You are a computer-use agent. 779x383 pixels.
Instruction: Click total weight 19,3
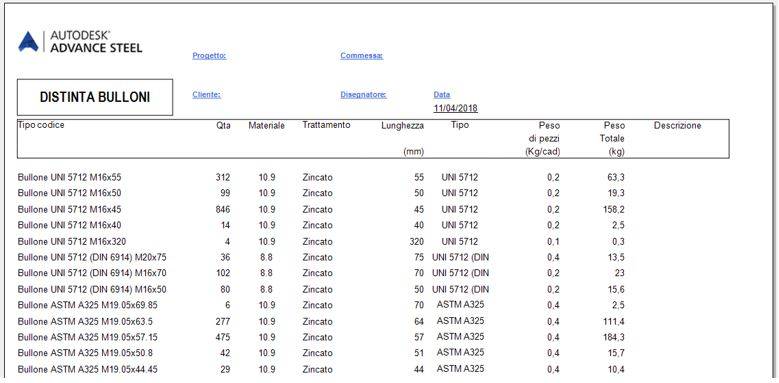coord(615,193)
